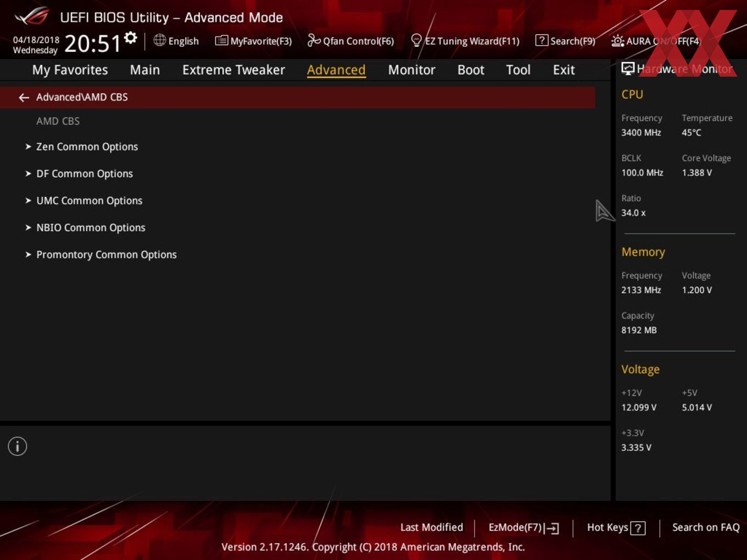Expand UMC Common Options arrow

pyautogui.click(x=28, y=200)
